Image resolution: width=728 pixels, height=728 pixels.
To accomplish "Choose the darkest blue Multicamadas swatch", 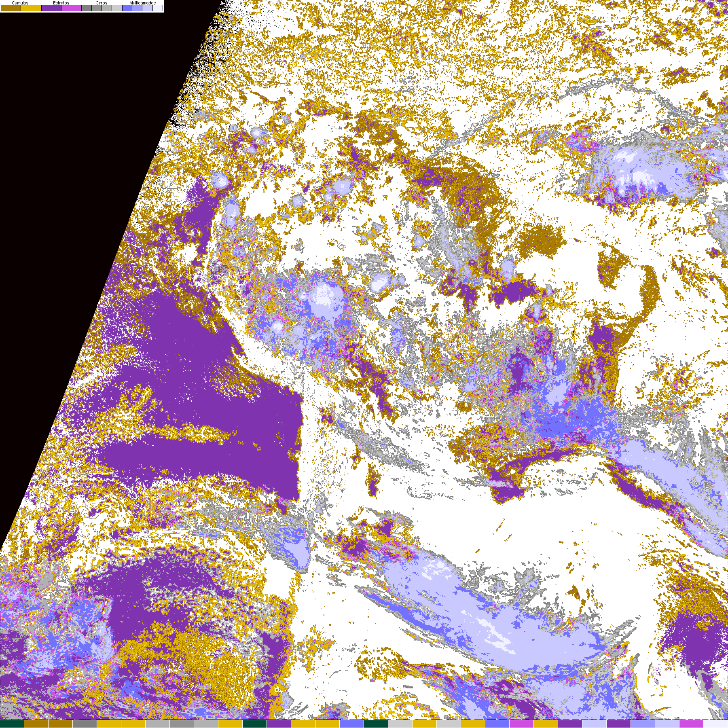I will (127, 8).
